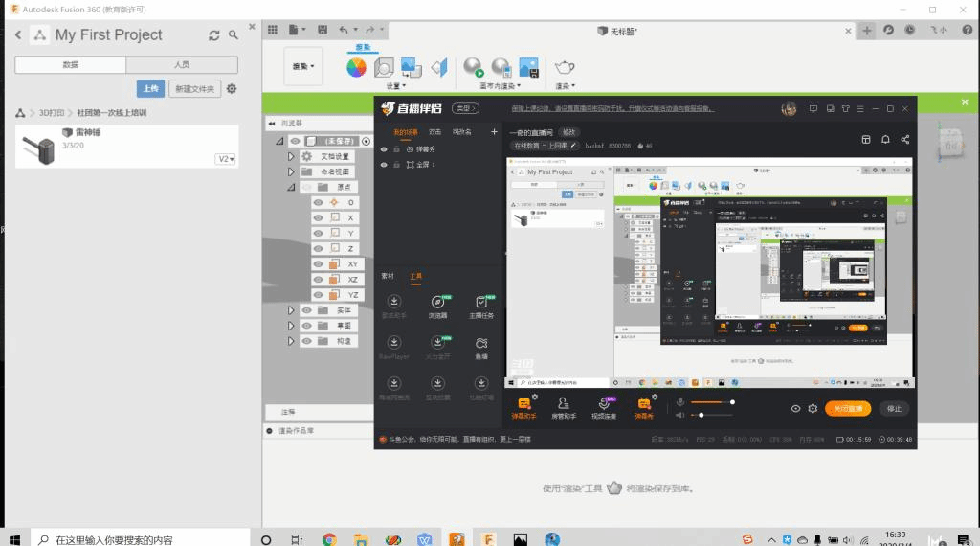The image size is (980, 546).
Task: Hide the 全屏 1 scene source
Action: (384, 165)
